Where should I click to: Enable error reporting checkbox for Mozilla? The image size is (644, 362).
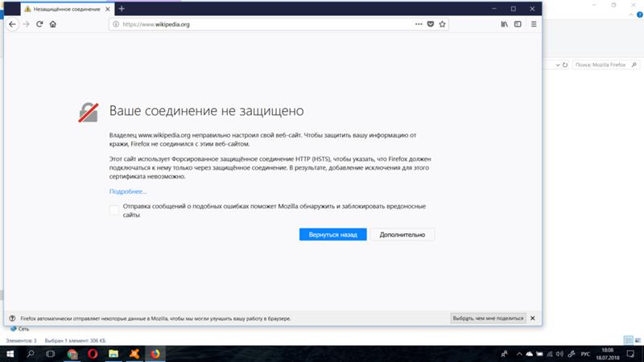pyautogui.click(x=114, y=210)
